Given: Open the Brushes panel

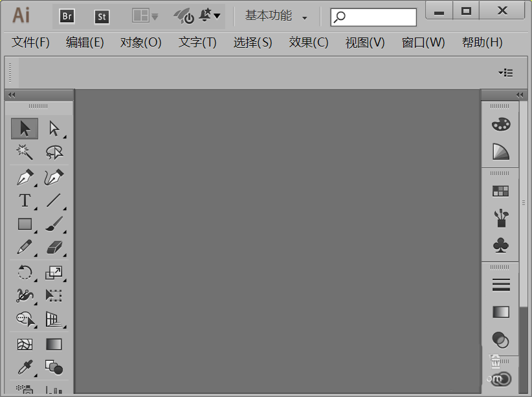Looking at the screenshot, I should coord(500,218).
